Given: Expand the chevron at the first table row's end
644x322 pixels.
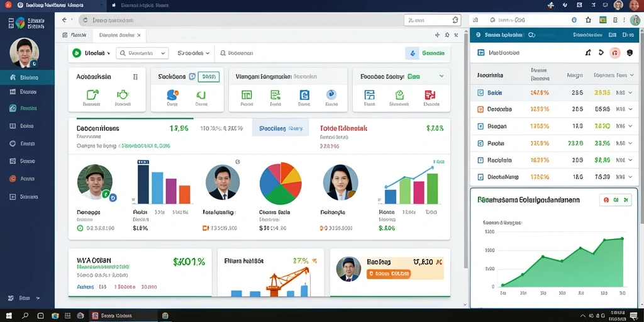Looking at the screenshot, I should (630, 93).
